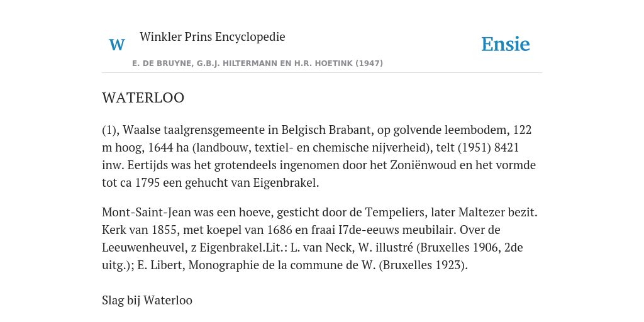Click the authors line E. de Bruyne
Screen dimensions: 644x322
pos(257,64)
